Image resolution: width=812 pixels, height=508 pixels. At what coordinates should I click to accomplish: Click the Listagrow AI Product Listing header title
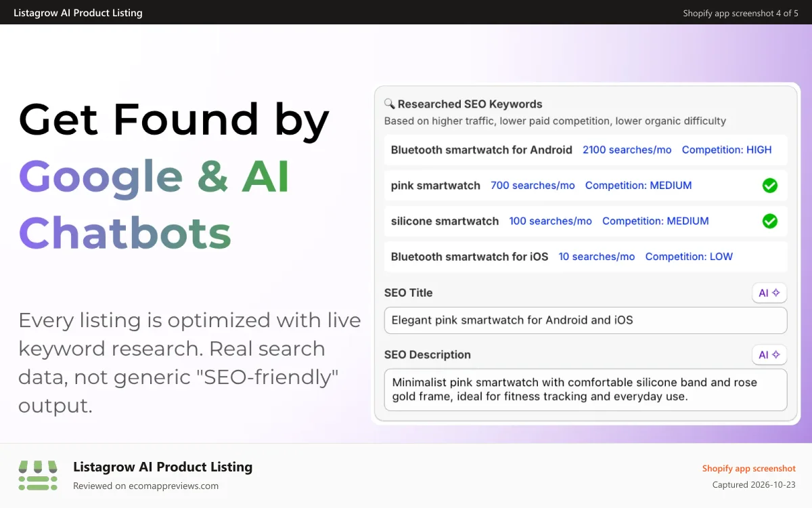pos(78,12)
